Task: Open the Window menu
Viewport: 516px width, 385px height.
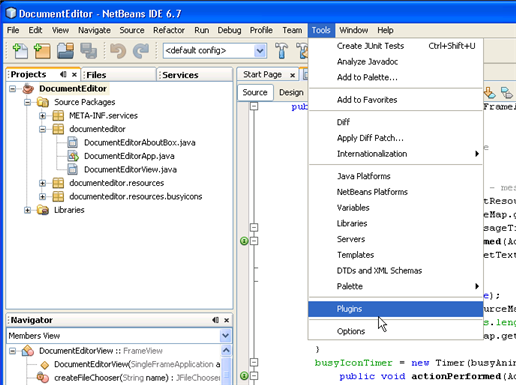Action: coord(353,30)
